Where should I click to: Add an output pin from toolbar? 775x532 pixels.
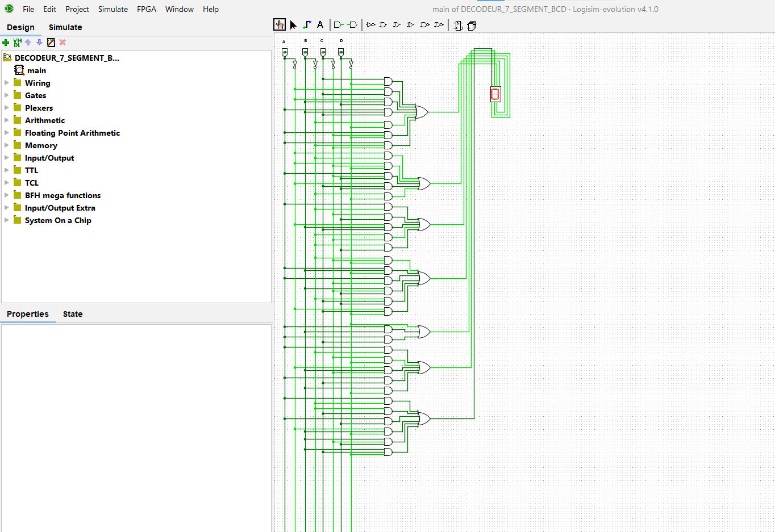coord(352,25)
